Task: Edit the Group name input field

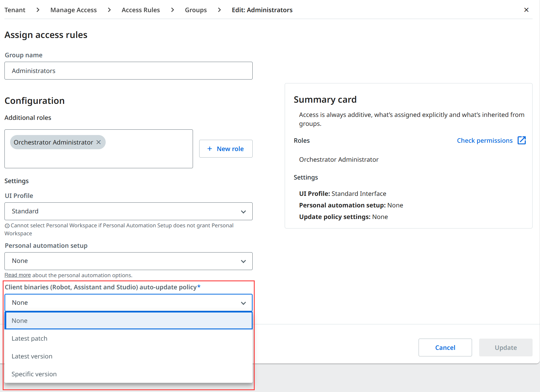Action: (x=129, y=71)
